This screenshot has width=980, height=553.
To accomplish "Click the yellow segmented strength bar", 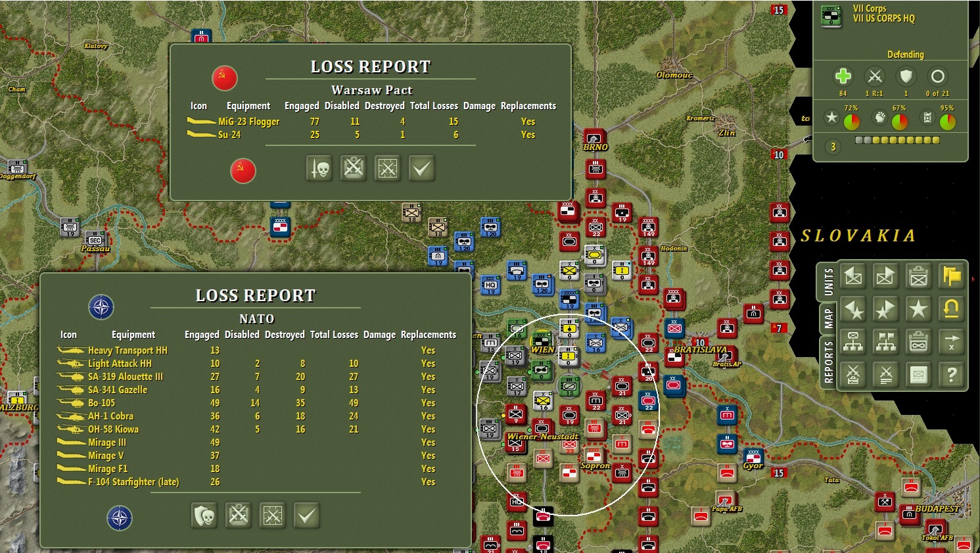I will click(897, 140).
